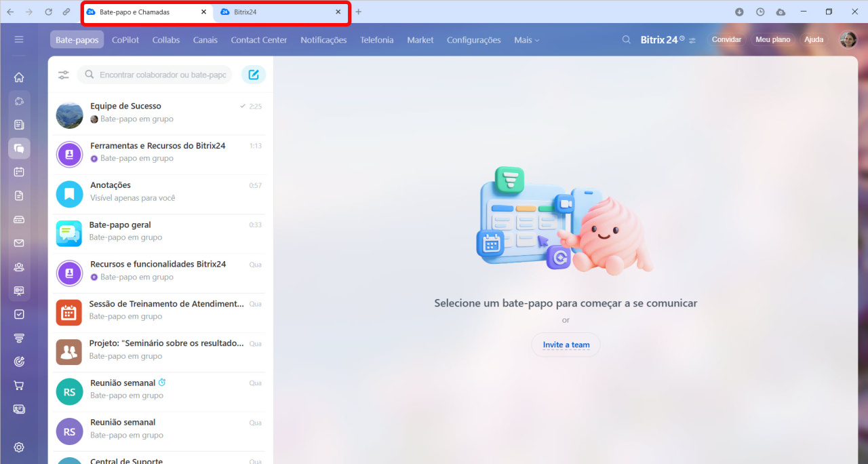Open the ID card icon in sidebar
This screenshot has width=868, height=464.
[19, 409]
